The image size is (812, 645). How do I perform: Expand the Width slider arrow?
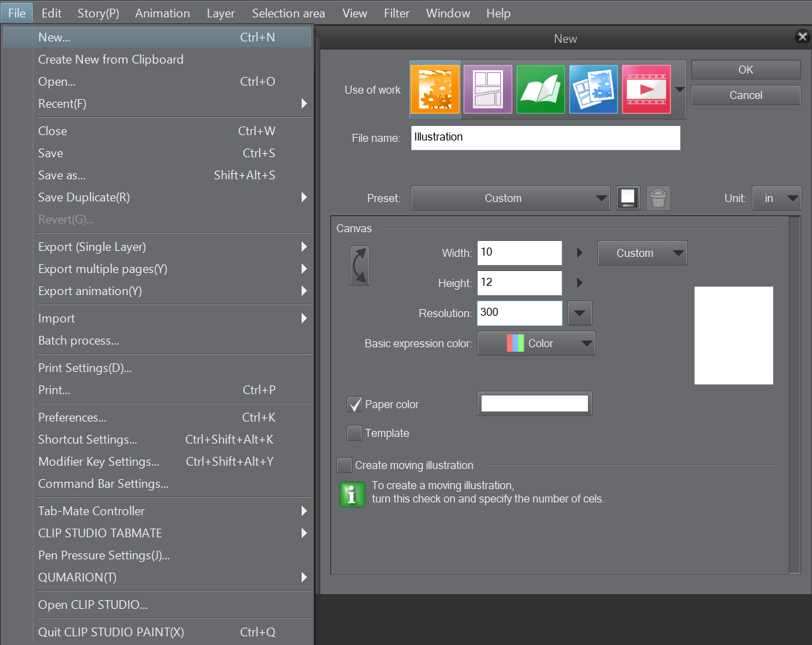580,253
